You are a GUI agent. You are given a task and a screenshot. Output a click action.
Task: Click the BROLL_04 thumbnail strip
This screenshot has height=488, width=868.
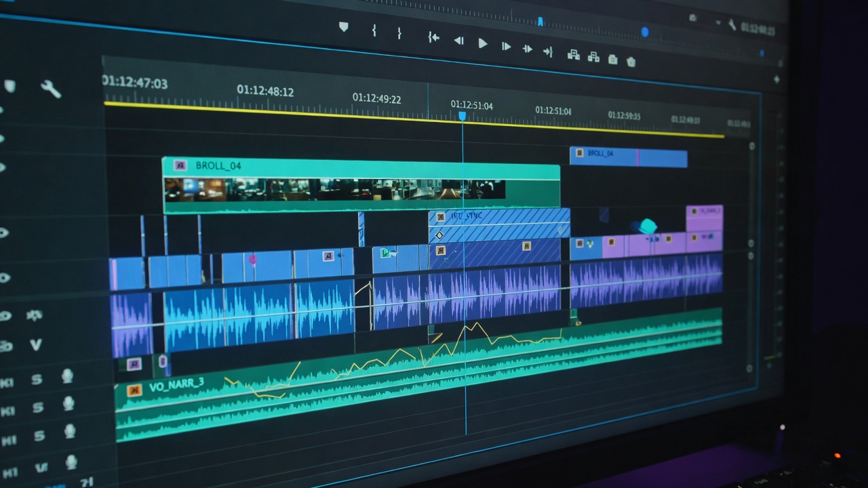335,190
